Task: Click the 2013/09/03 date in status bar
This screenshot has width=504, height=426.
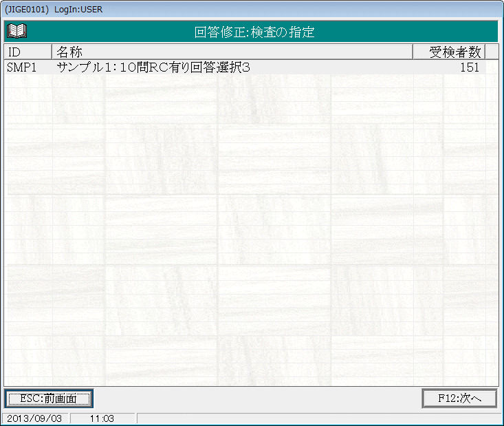Action: coord(34,418)
